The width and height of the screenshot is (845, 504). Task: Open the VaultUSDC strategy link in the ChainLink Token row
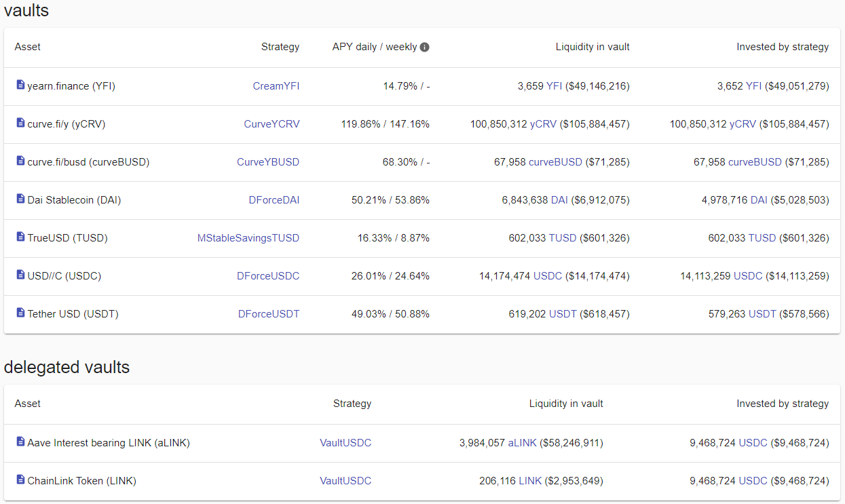click(x=345, y=481)
